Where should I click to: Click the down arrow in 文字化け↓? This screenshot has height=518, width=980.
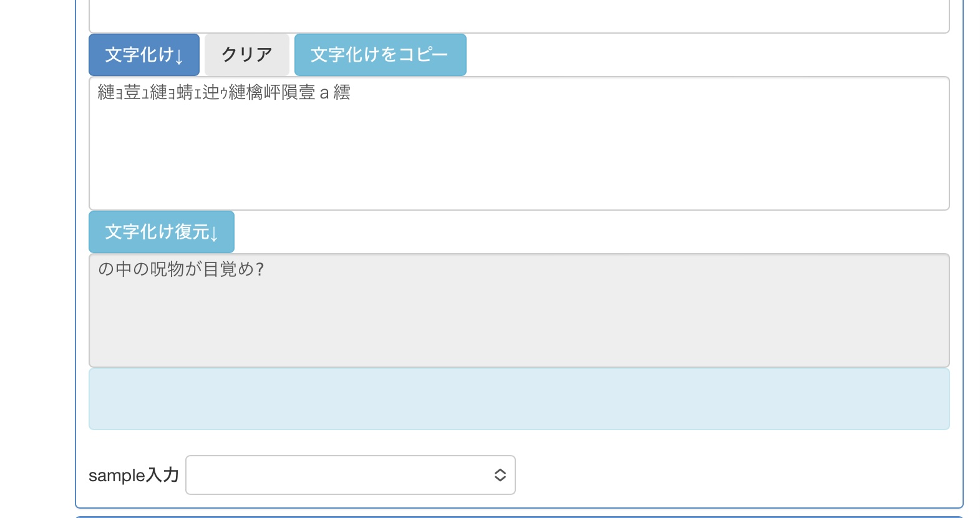click(x=180, y=57)
